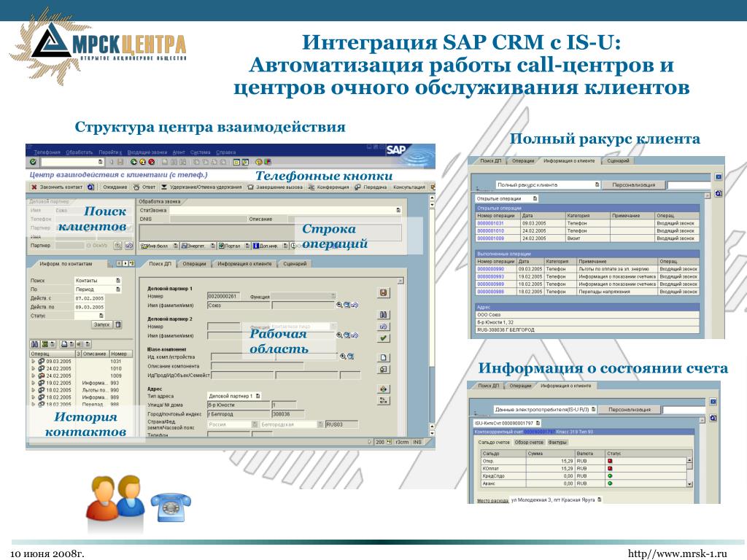The width and height of the screenshot is (747, 560).
Task: Click right-arrow scroll icon beside Информ. по контактам
Action: [x=125, y=263]
